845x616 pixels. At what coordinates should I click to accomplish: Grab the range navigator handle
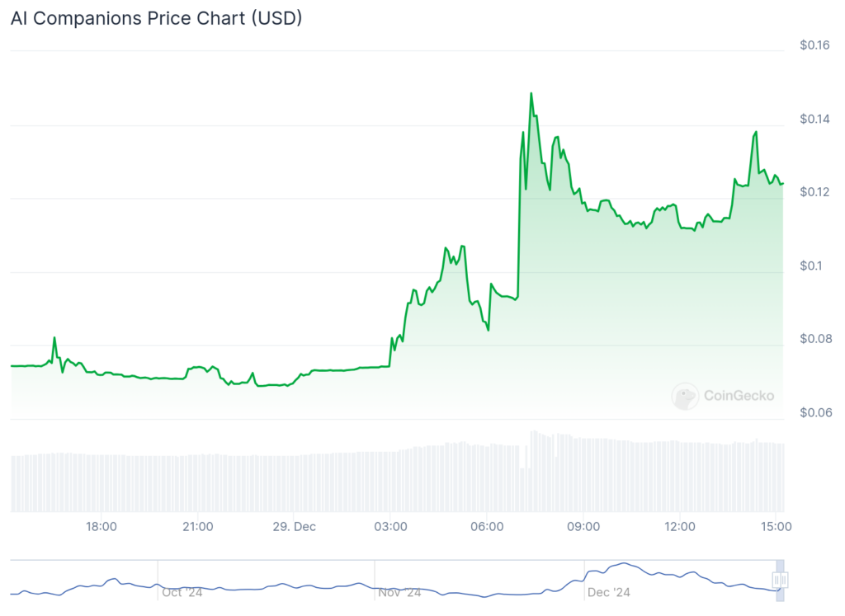click(780, 581)
